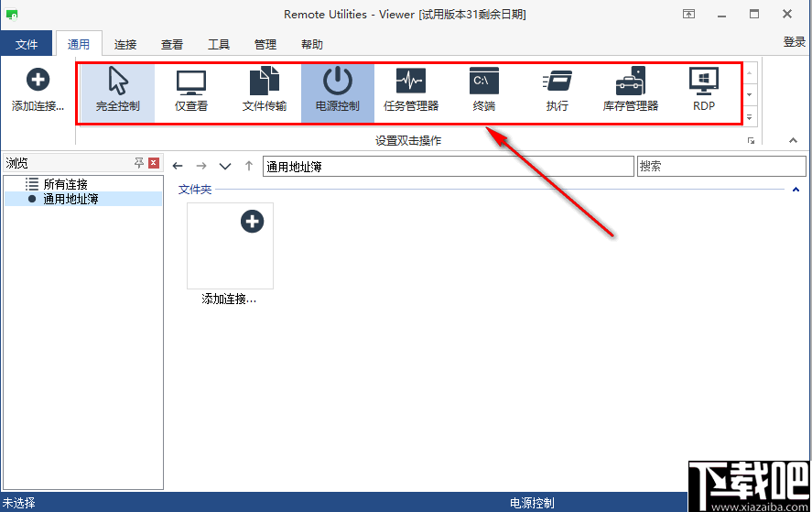Switch to the 连接 tab

coord(125,44)
